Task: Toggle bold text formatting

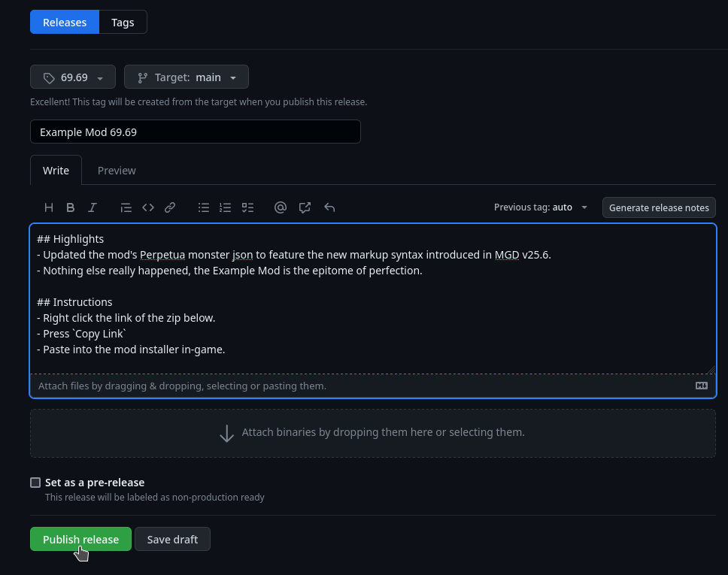Action: coord(71,207)
